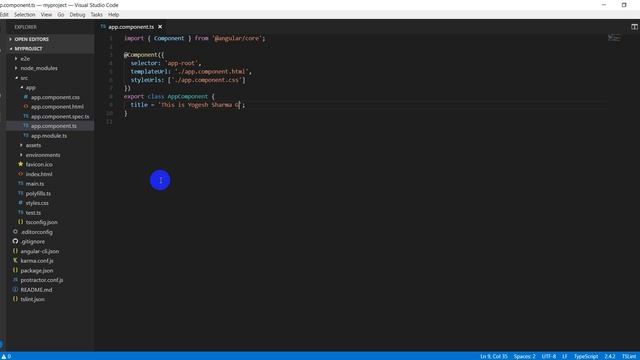Viewport: 640px width, 360px height.
Task: Click the favicon.ico star icon
Action: [x=20, y=164]
